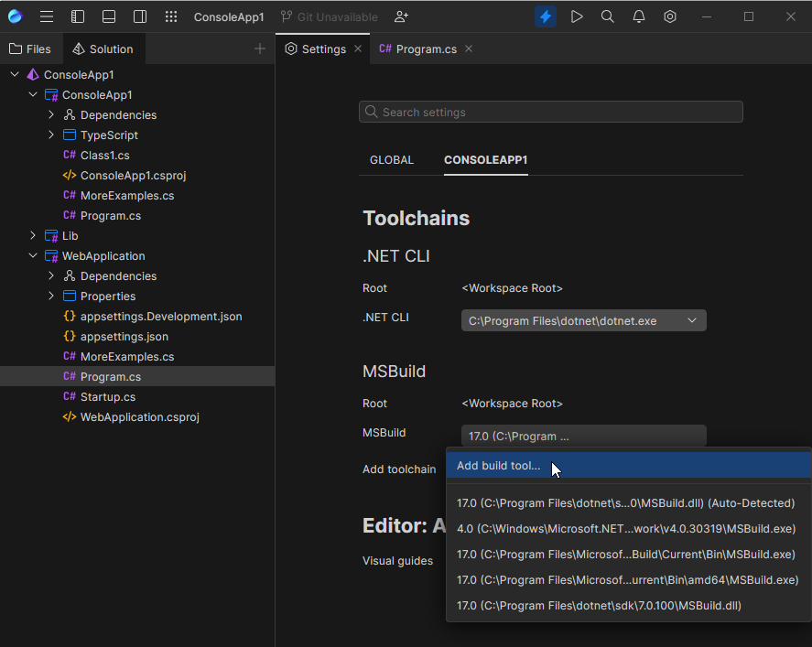
Task: Collapse the WebApplication project node
Action: pos(33,255)
